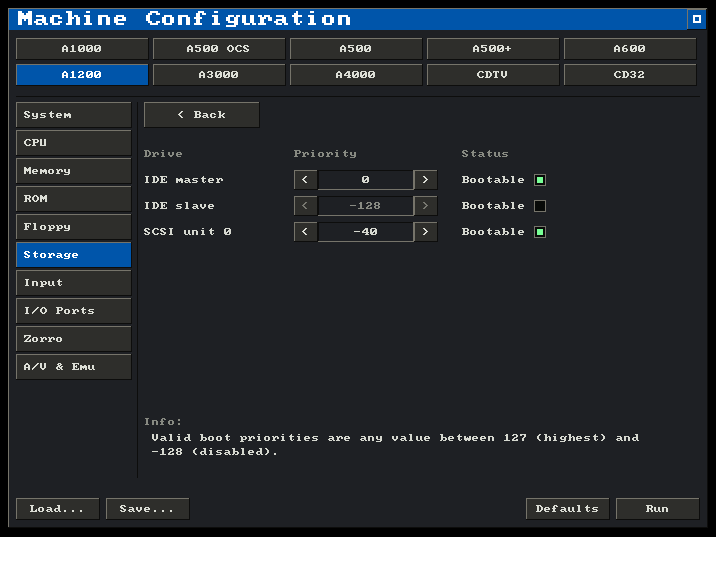Open the ROM settings page
The image size is (716, 581).
[x=74, y=199]
